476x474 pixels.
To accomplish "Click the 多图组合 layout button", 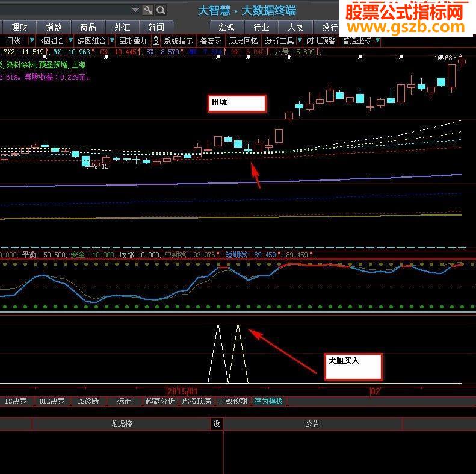I will coord(91,41).
